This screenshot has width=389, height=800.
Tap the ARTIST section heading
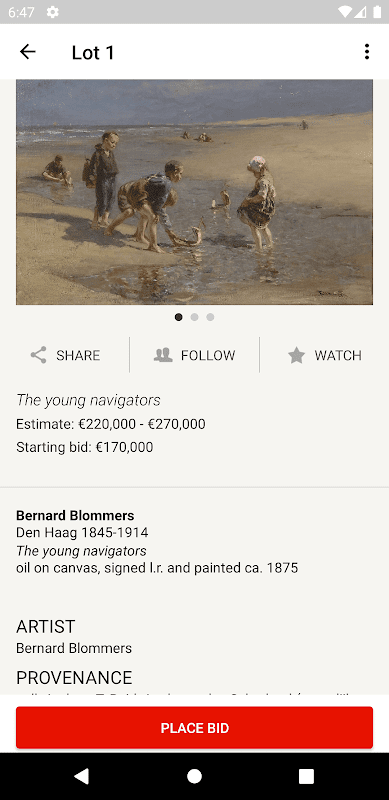point(45,627)
